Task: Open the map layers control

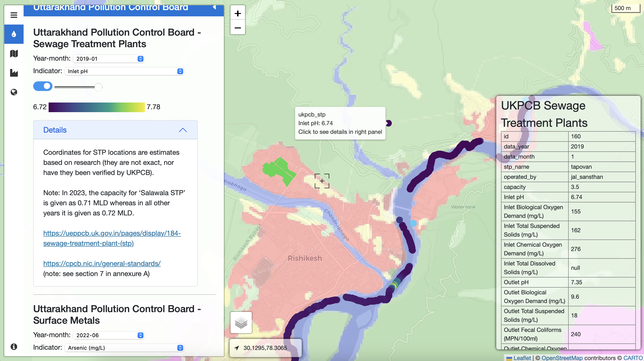Action: click(x=241, y=322)
